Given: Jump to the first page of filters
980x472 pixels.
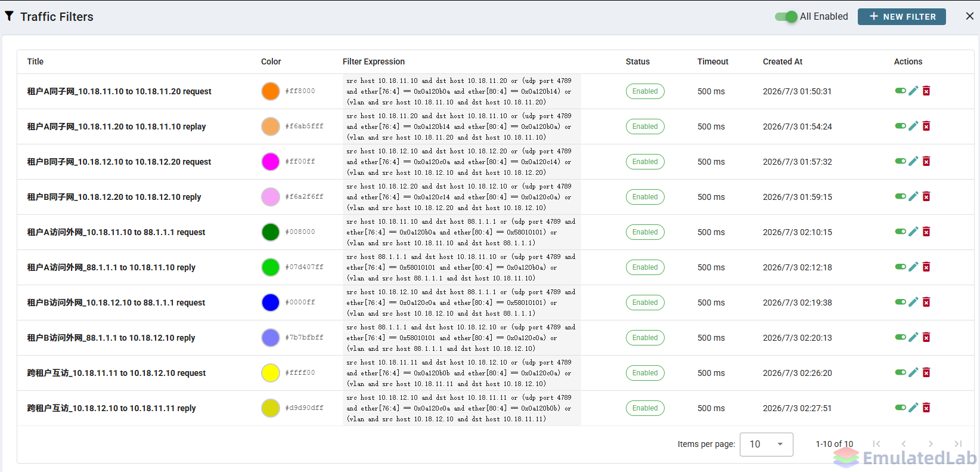Looking at the screenshot, I should point(876,443).
